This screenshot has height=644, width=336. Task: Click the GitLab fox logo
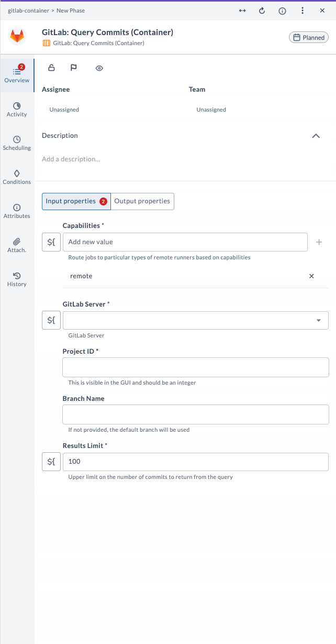pos(17,37)
